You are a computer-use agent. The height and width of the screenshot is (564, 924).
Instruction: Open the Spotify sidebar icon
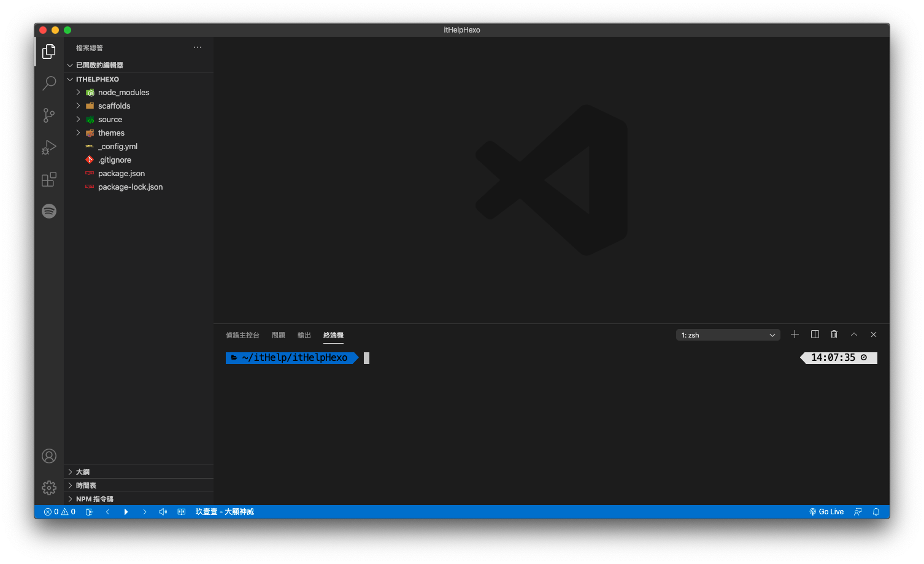click(x=49, y=211)
